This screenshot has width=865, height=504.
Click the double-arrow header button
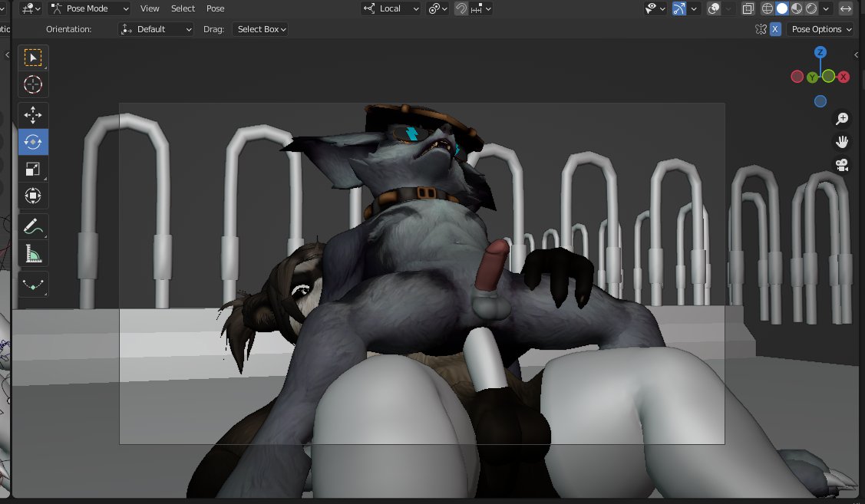pyautogui.click(x=846, y=8)
